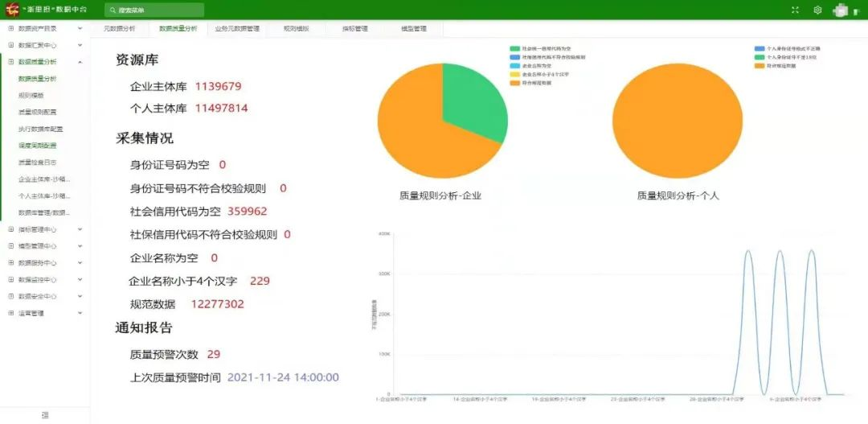The height and width of the screenshot is (424, 868).
Task: Open the 指标管理 tab
Action: pyautogui.click(x=355, y=28)
